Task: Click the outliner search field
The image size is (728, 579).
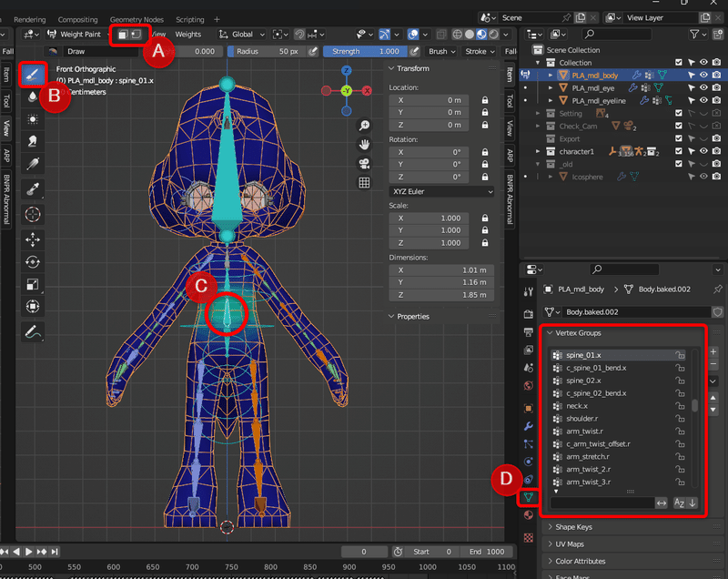Action: click(618, 34)
